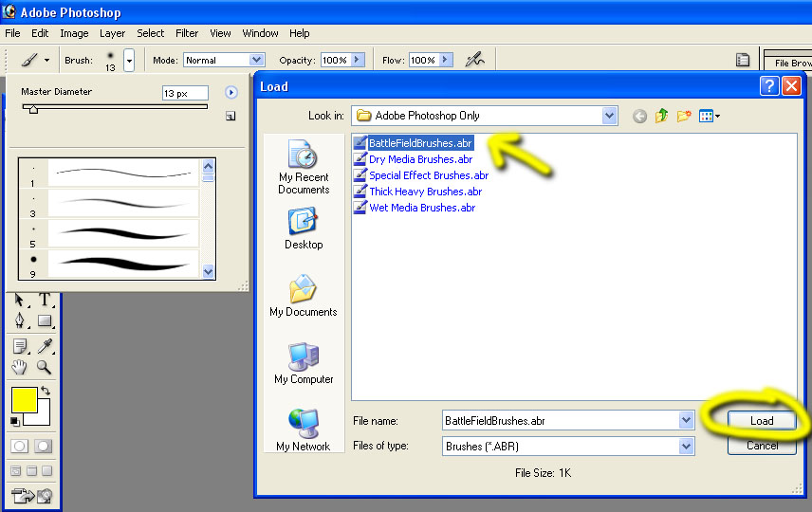Click the yellow foreground color swatch
Image resolution: width=812 pixels, height=512 pixels.
point(24,399)
